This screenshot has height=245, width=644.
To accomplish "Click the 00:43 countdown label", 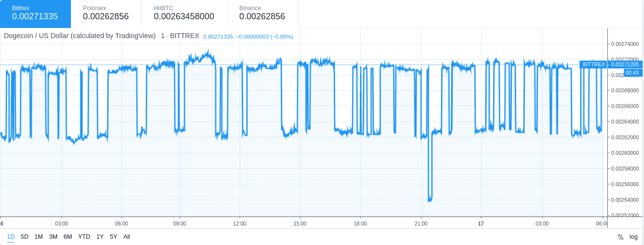I will [x=632, y=73].
